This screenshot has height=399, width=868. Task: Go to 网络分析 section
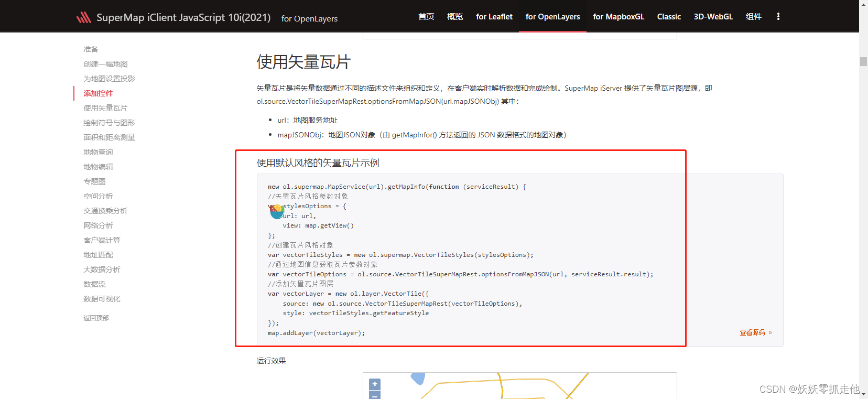coord(98,225)
